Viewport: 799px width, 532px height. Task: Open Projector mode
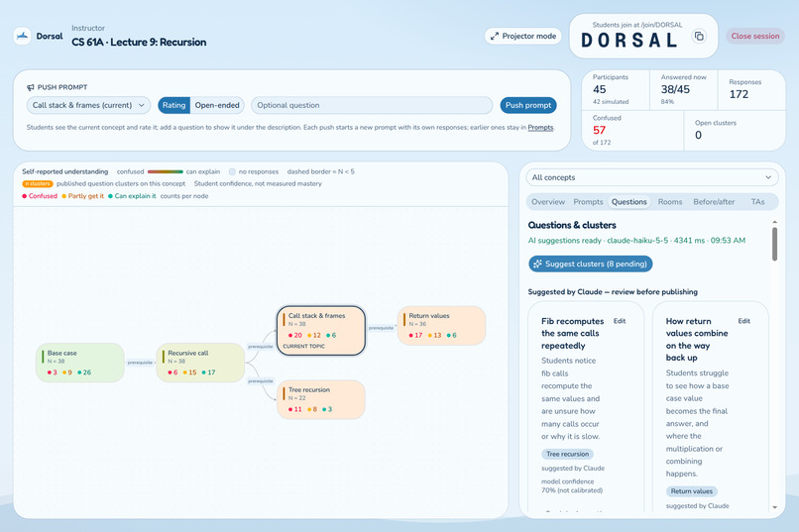click(523, 36)
